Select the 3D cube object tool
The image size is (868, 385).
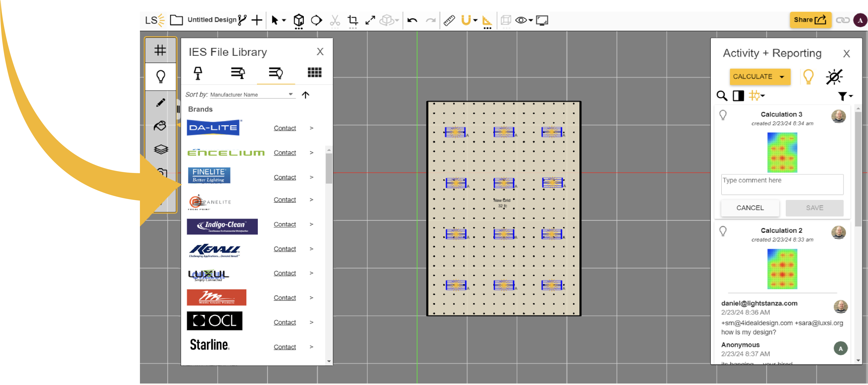[x=299, y=20]
